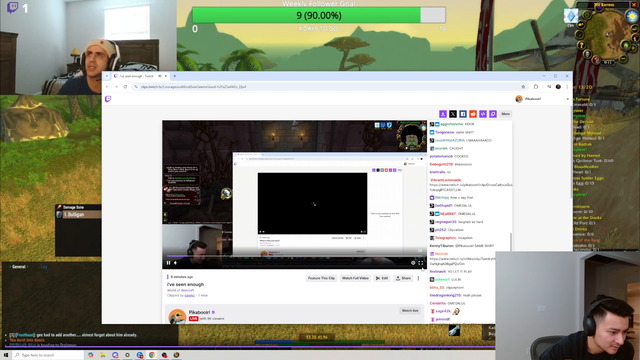640x360 pixels.
Task: Go back in the browser
Action: tap(107, 87)
